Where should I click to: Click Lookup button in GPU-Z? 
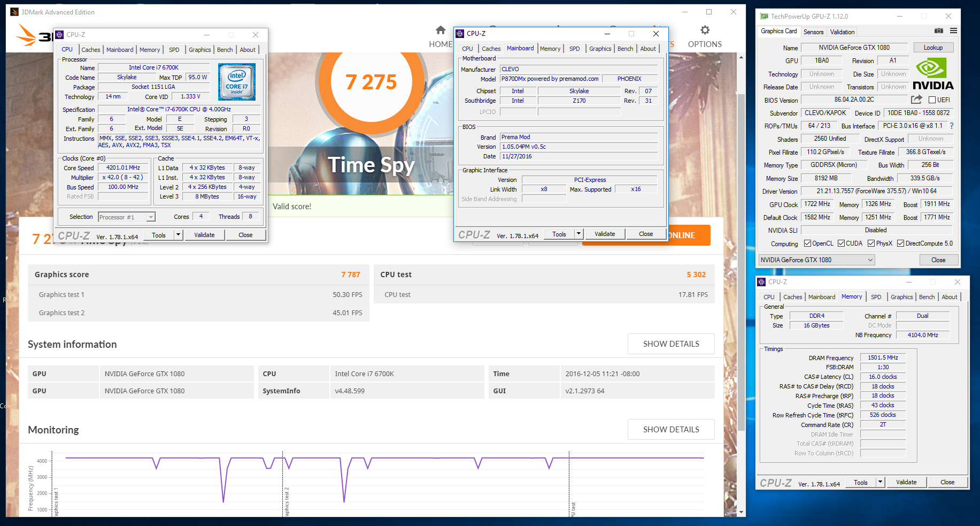point(933,48)
